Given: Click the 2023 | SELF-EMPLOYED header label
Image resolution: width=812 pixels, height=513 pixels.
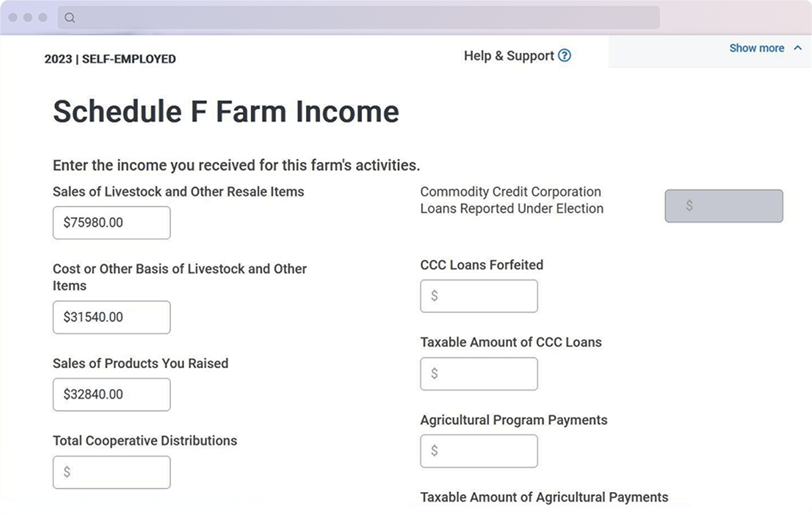Looking at the screenshot, I should pyautogui.click(x=110, y=59).
